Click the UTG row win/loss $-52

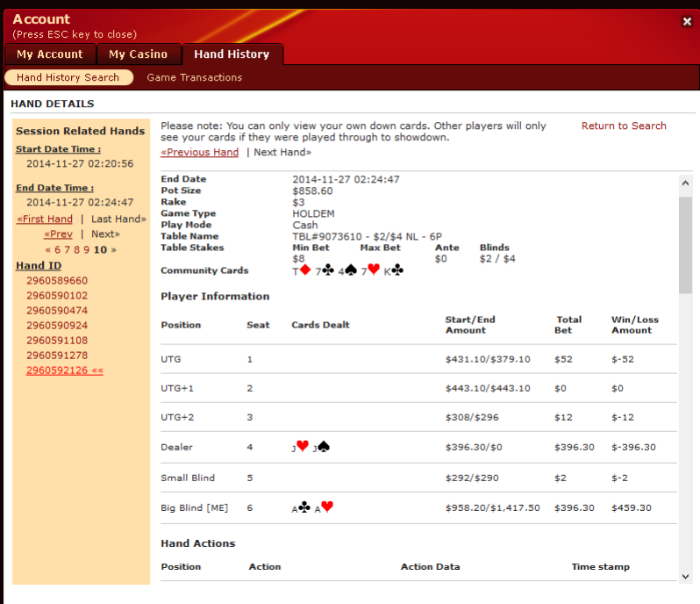tap(622, 359)
